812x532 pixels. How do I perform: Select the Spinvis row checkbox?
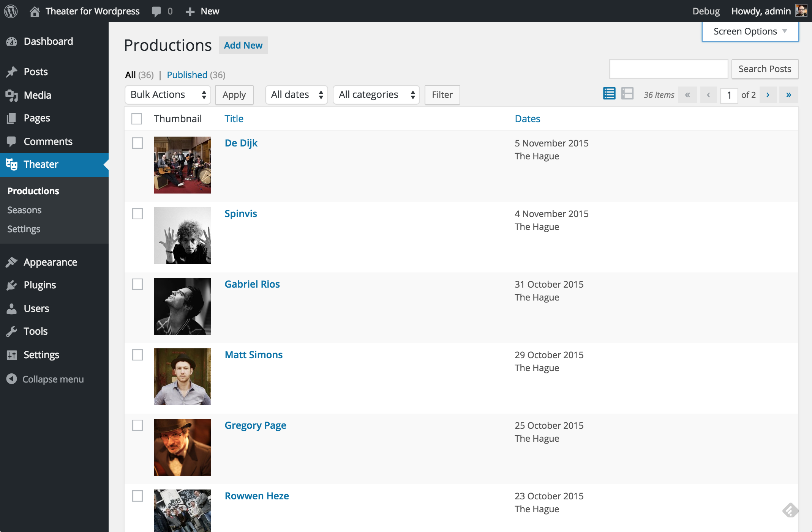[x=137, y=214]
